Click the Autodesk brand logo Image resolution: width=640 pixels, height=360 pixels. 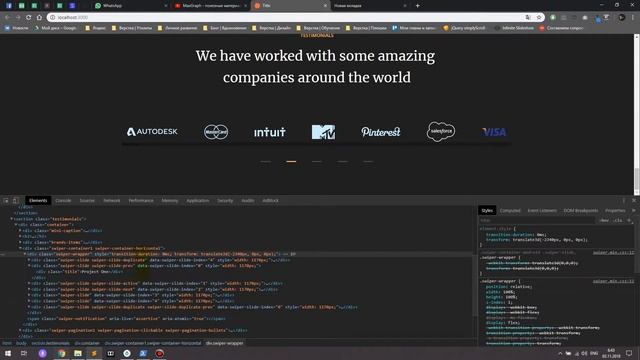point(152,132)
